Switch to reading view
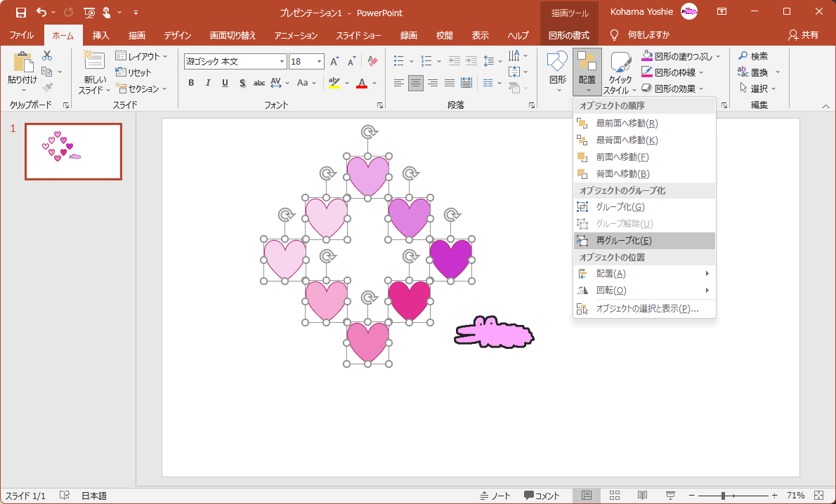Viewport: 836px width, 504px height. point(643,496)
